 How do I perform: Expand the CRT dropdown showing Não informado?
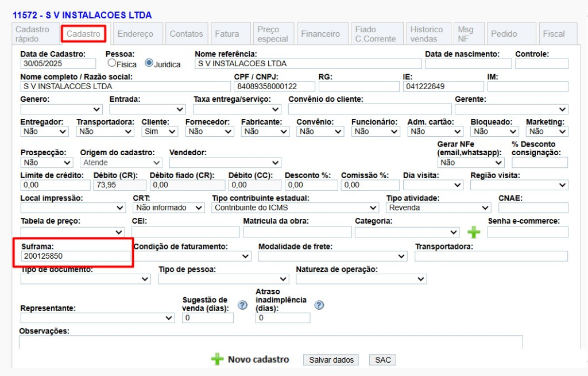[168, 208]
